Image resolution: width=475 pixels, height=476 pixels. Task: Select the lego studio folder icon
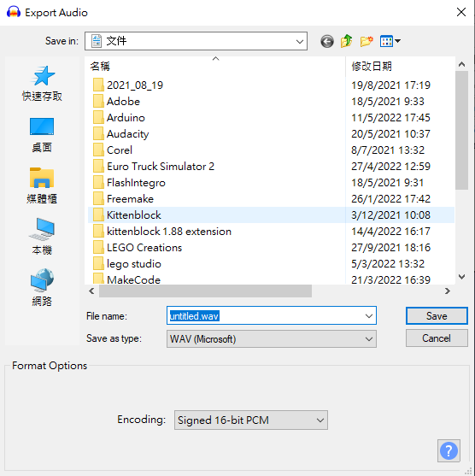[98, 263]
